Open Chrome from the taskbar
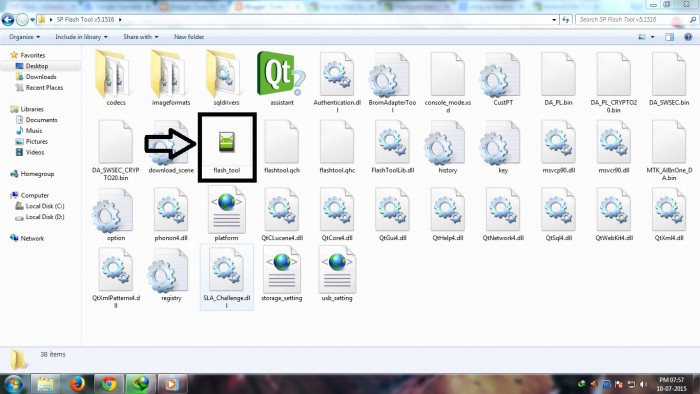Screen dimensions: 700x394 click(108, 384)
